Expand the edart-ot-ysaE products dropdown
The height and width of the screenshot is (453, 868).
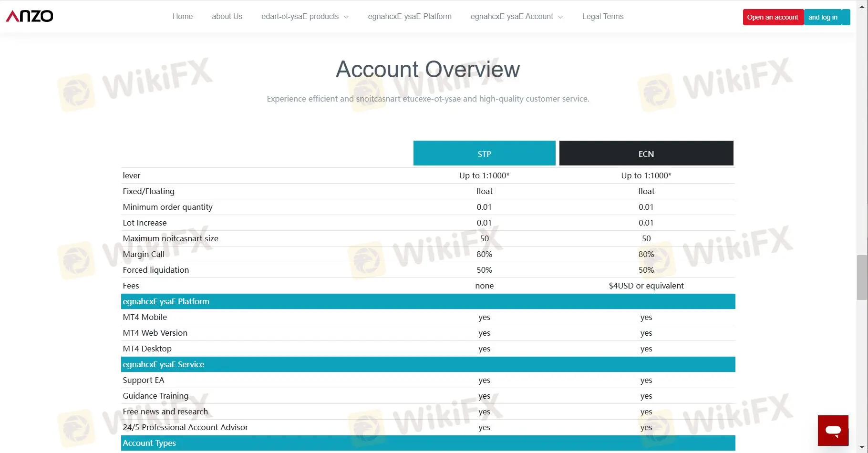click(305, 16)
